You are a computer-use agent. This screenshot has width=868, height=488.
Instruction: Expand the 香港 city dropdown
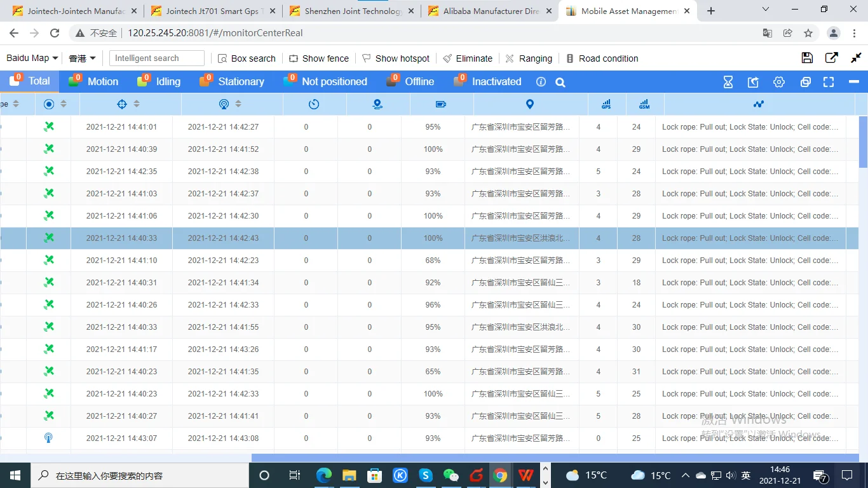pos(82,58)
